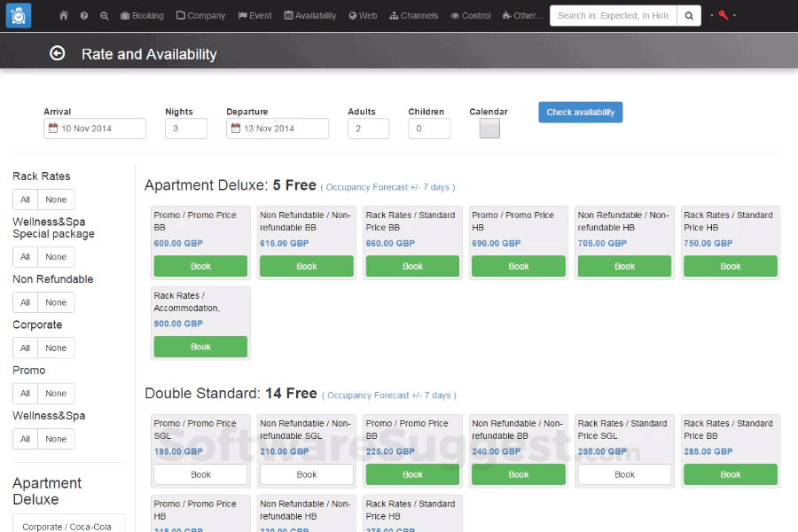Click the search button magnifier icon
The image size is (798, 532).
pos(689,16)
